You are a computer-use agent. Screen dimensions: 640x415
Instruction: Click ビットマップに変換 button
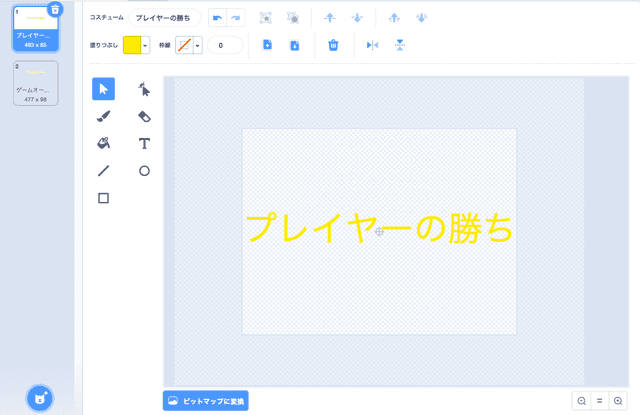coord(206,401)
